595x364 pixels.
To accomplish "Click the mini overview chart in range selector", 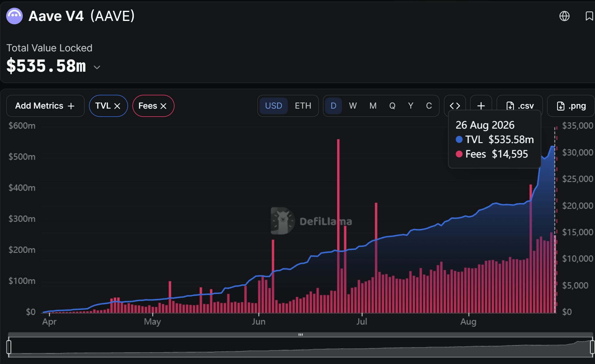I will point(300,347).
